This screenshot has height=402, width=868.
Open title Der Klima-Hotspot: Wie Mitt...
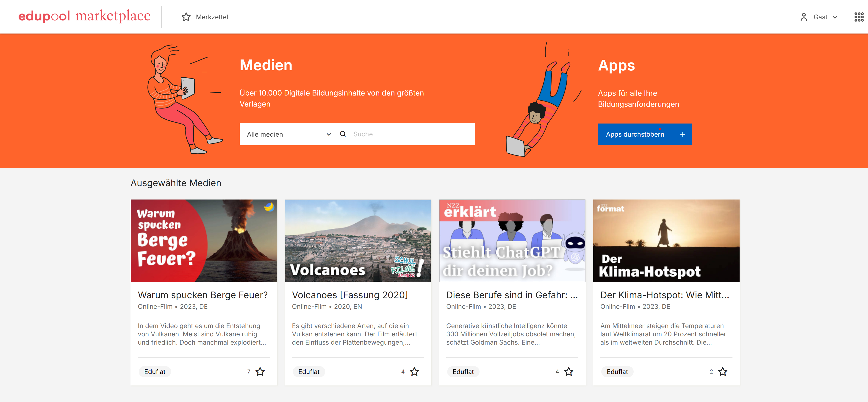point(665,295)
